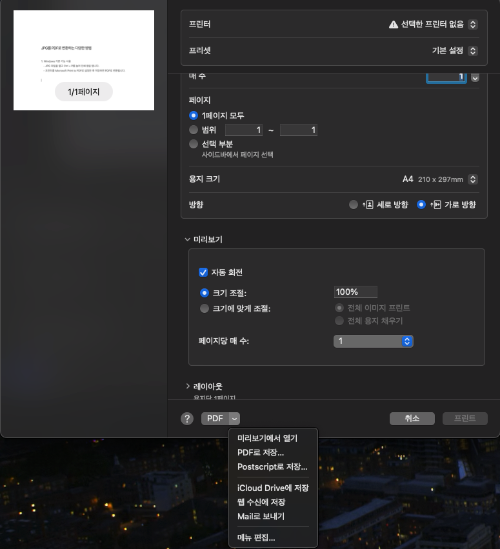500x549 pixels.
Task: Click the PDF button label
Action: [215, 418]
